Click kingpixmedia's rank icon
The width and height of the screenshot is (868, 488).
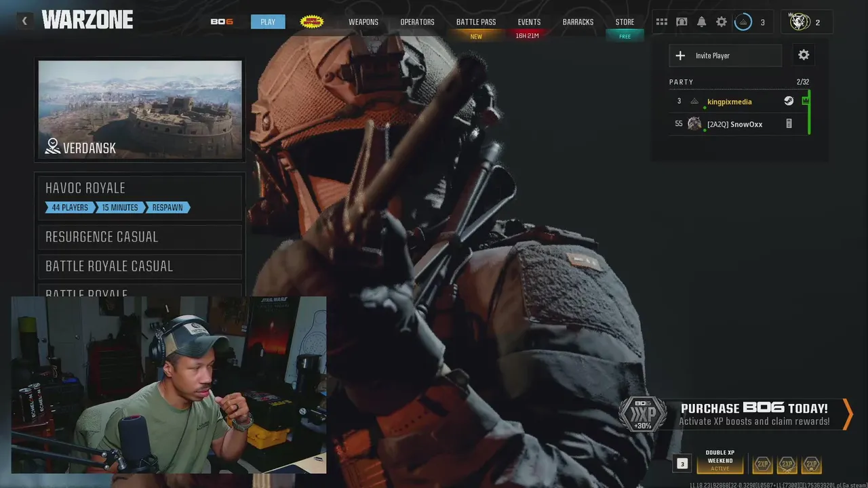pos(694,101)
